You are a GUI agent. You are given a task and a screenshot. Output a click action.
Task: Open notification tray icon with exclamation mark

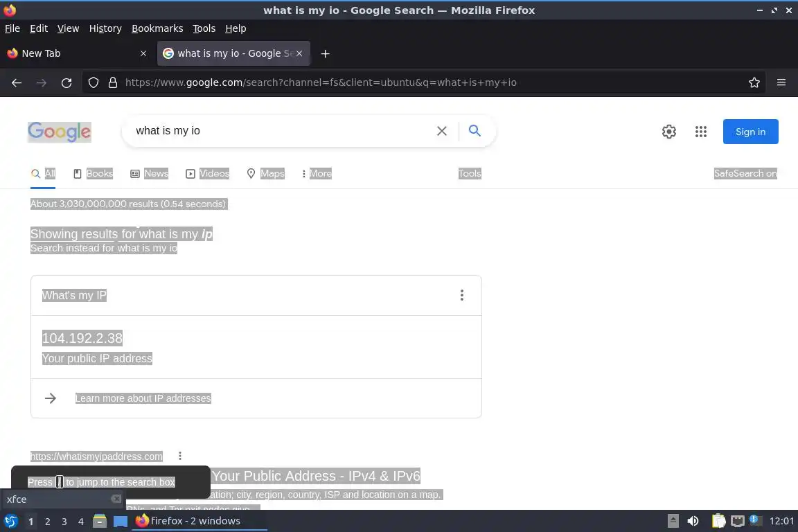point(755,520)
